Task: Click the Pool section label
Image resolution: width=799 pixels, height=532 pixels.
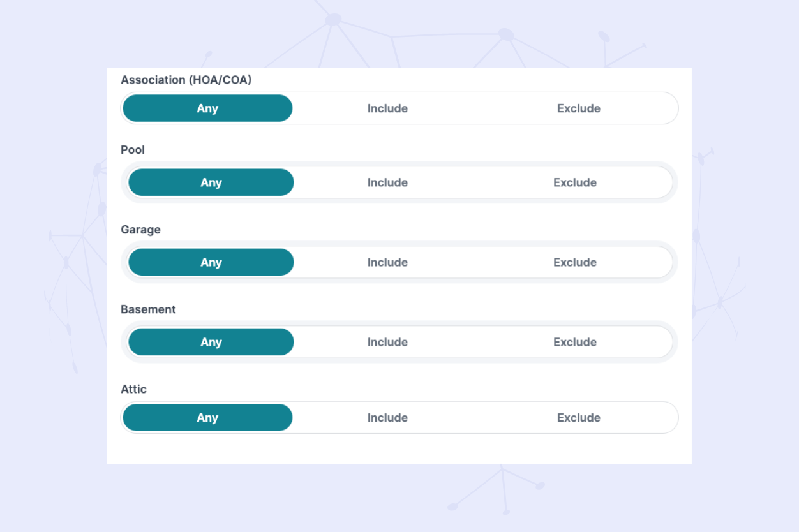Action: click(133, 150)
